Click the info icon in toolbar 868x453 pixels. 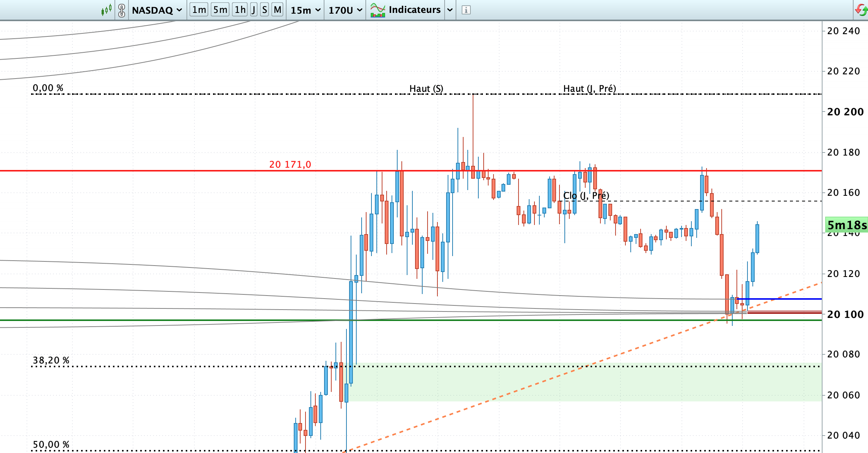[x=466, y=10]
